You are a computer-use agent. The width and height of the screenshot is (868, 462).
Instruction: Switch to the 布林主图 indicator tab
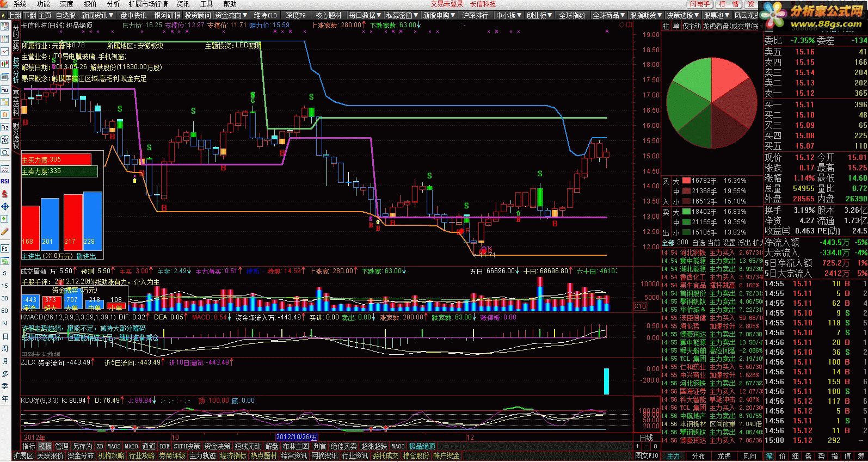point(296,446)
